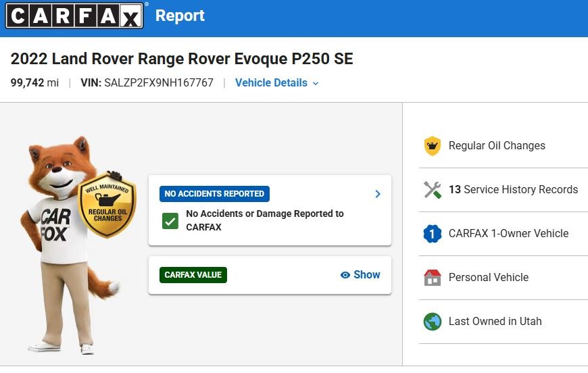Click the wrench and screwdriver service icon
This screenshot has width=588, height=373.
433,190
